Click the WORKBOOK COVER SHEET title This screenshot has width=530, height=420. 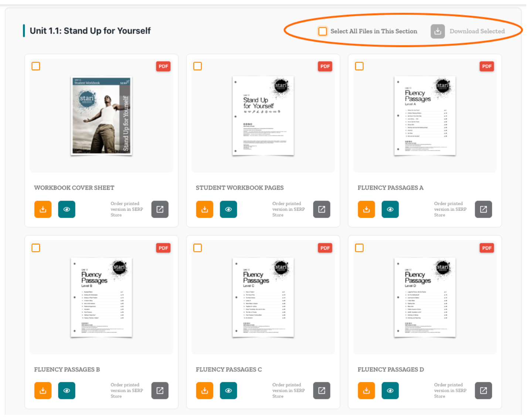coord(74,188)
